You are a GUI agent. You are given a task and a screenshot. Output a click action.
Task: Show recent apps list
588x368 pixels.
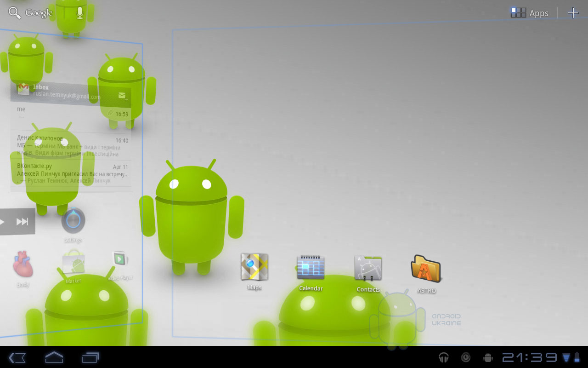90,357
